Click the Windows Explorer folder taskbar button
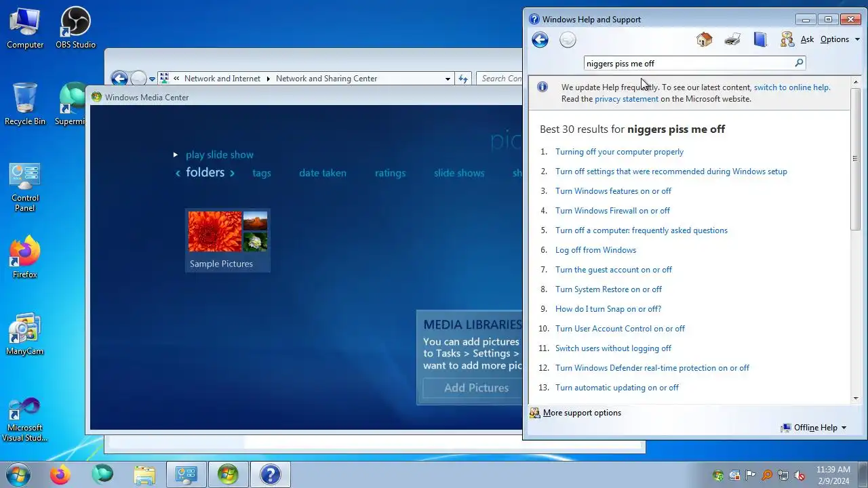Viewport: 868px width, 488px height. [144, 474]
